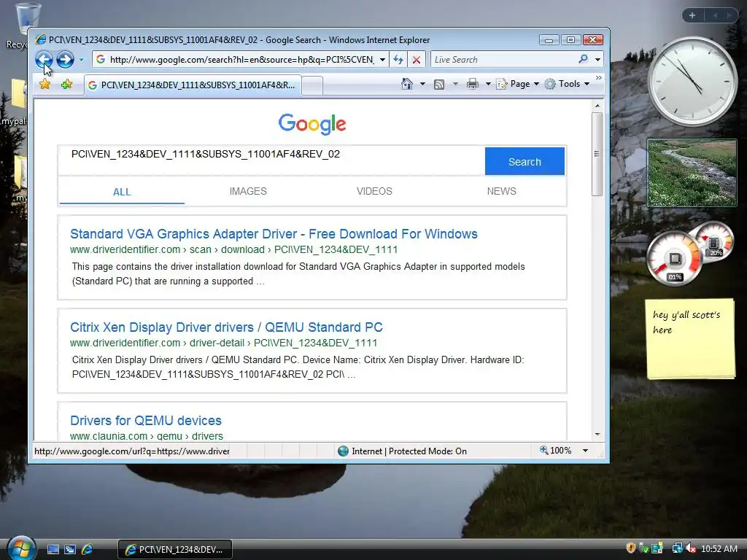Open the Tools menu
The width and height of the screenshot is (747, 560).
[x=568, y=84]
